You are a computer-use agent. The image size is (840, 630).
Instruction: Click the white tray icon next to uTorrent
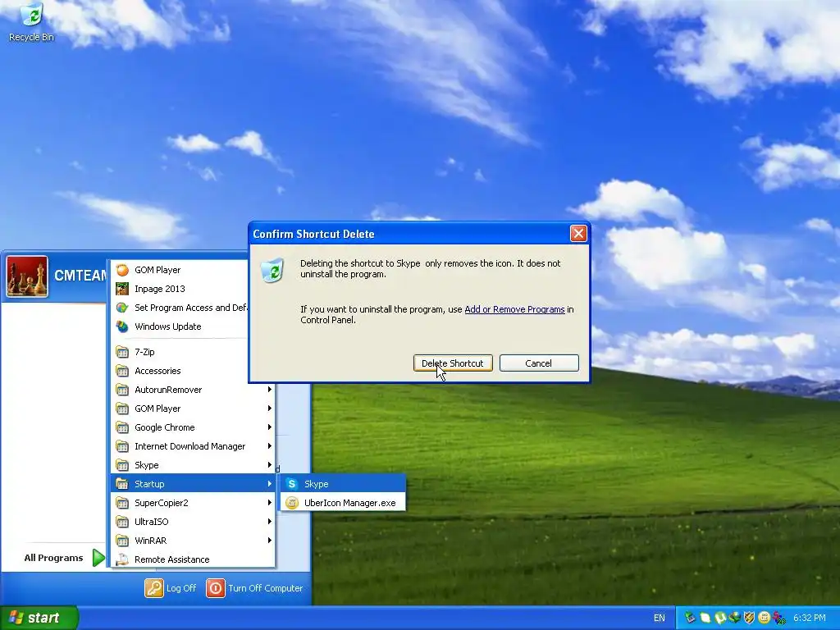pyautogui.click(x=705, y=618)
